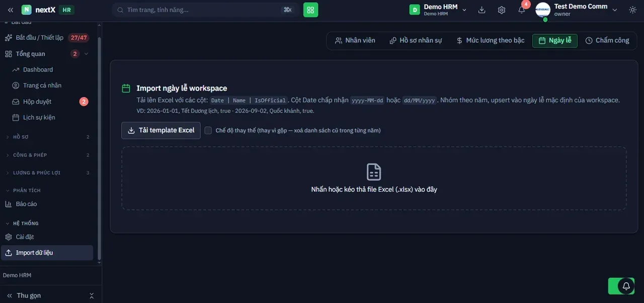The image size is (644, 303).
Task: Expand the CÔNG & PHÉP sidebar section
Action: (x=48, y=155)
